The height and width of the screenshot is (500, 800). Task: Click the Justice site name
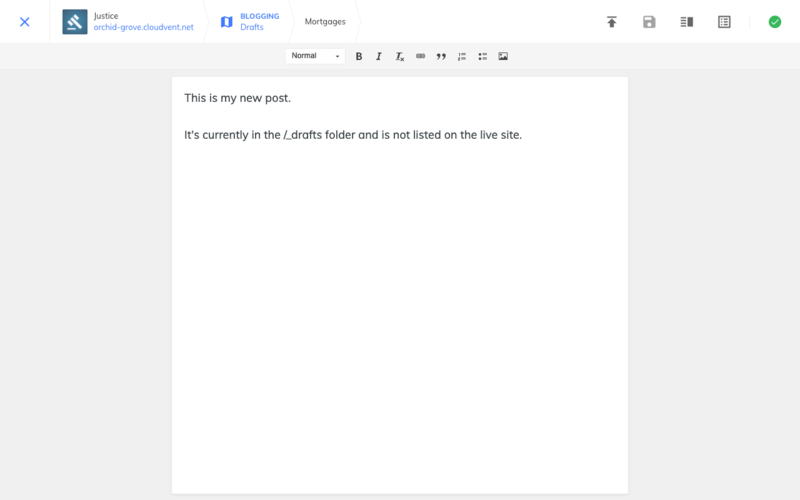tap(106, 16)
